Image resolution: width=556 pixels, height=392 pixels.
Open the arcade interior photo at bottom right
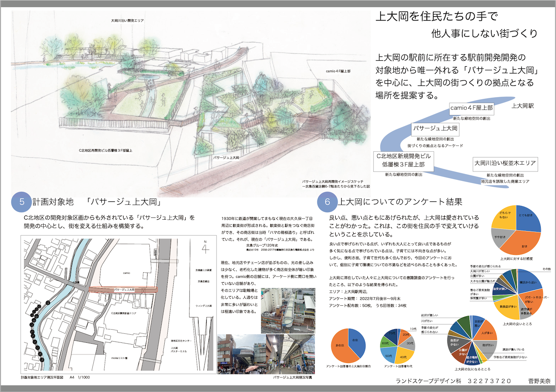pos(290,354)
